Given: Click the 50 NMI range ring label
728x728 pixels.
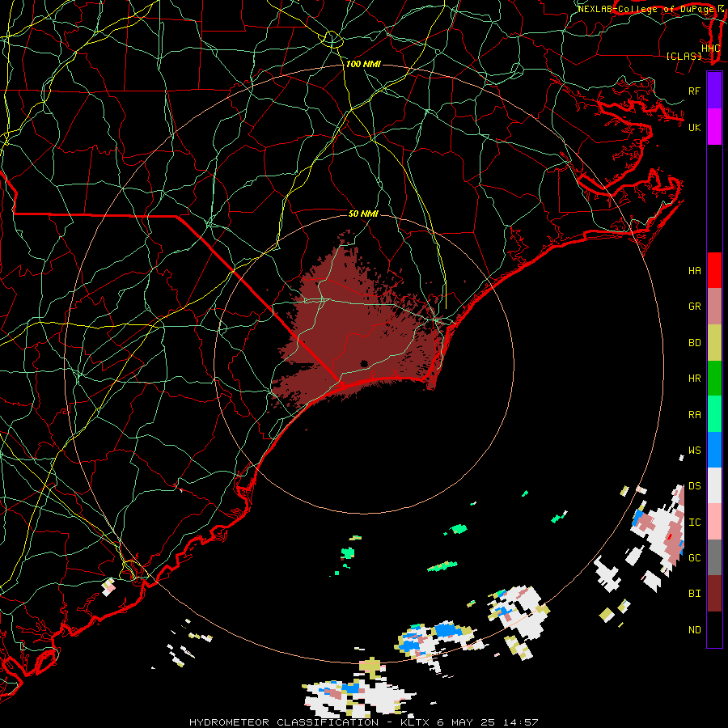Looking at the screenshot, I should coord(363,214).
